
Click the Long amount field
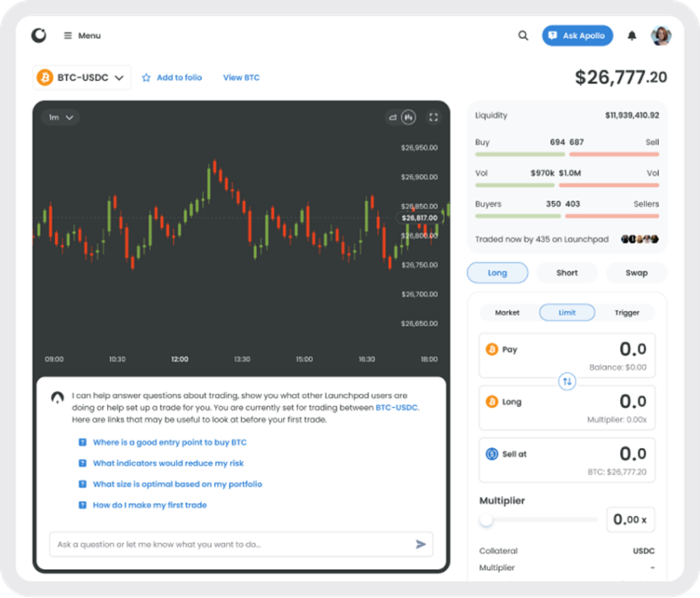click(x=567, y=408)
